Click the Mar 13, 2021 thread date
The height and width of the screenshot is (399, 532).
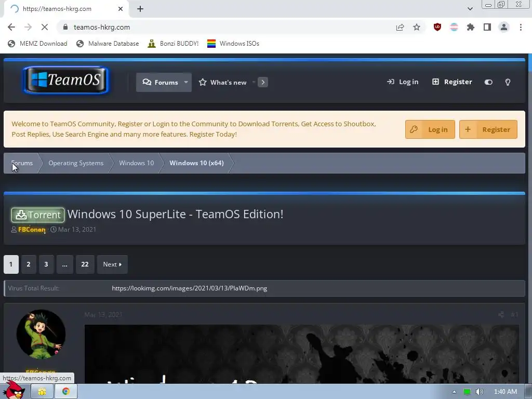pos(77,230)
